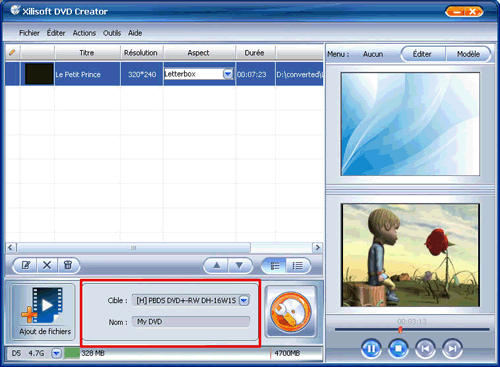Click the left arrow of horizontal scrollbar

[11, 247]
